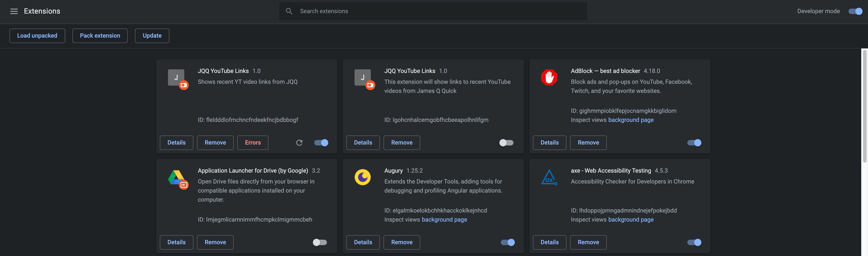
Task: Focus the Search extensions field
Action: point(433,11)
